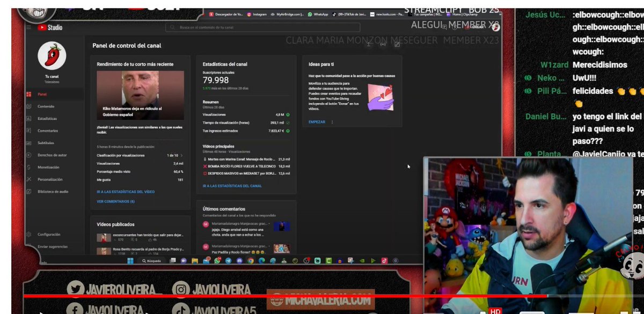
Task: Click the go live broadcast icon
Action: (383, 44)
